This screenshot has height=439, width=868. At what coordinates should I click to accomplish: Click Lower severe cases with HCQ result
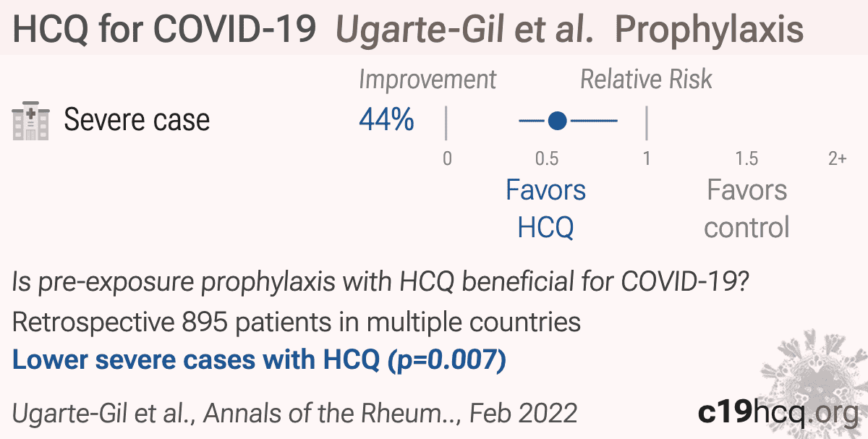(259, 359)
